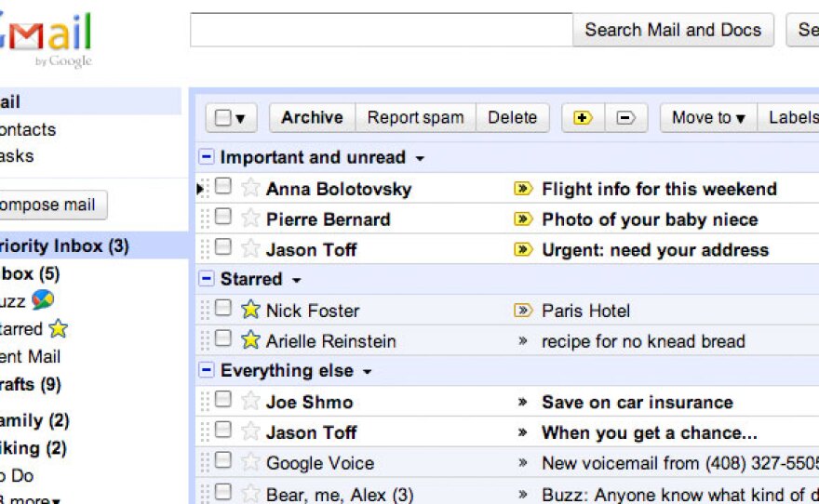
Task: Unstar the Arielle Reinstein email
Action: pyautogui.click(x=249, y=340)
